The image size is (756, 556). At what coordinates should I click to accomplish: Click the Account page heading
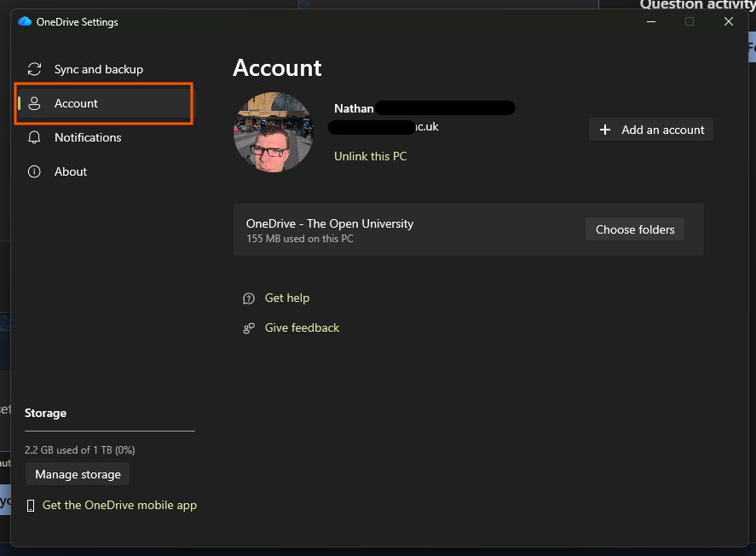(x=277, y=68)
